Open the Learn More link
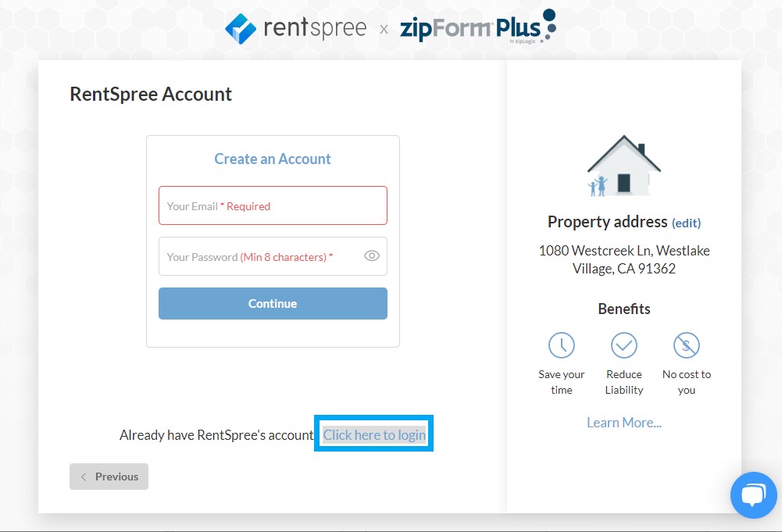Screen dimensions: 782x532 pyautogui.click(x=623, y=423)
